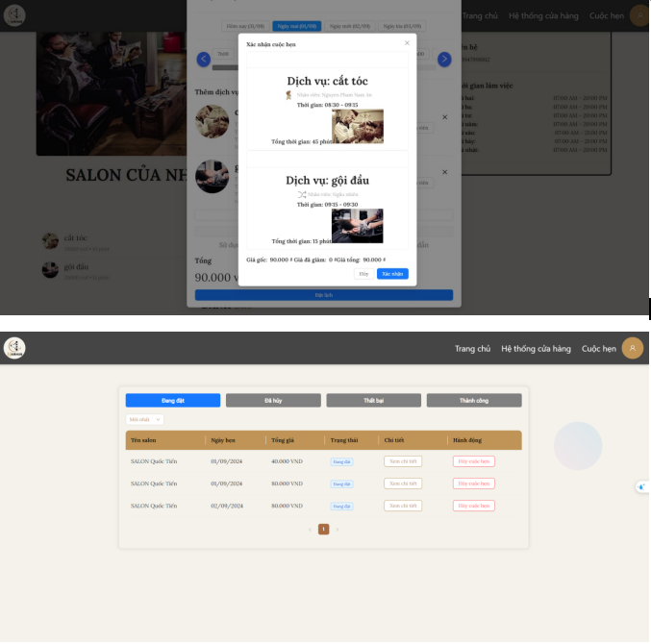Remove the cắt tóc service with its X
The width and height of the screenshot is (651, 644).
tap(444, 117)
